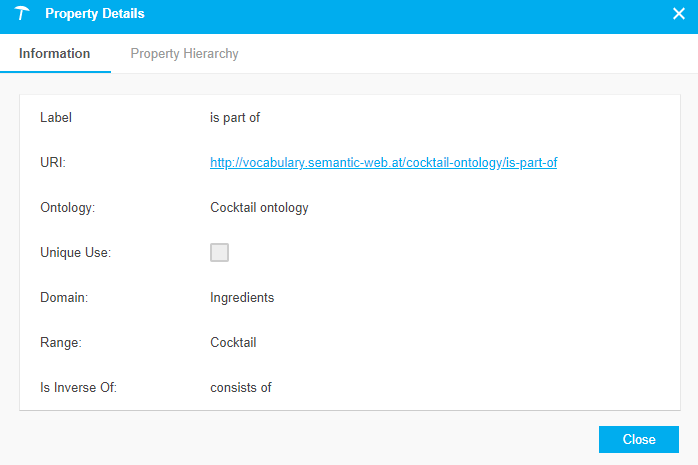
Task: Select the 'is part of' label value
Action: [x=235, y=117]
